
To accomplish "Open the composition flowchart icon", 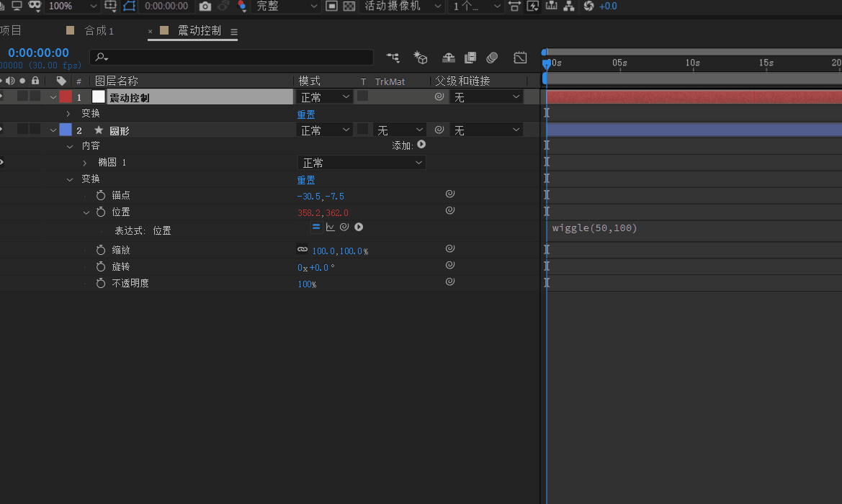I will click(x=569, y=6).
